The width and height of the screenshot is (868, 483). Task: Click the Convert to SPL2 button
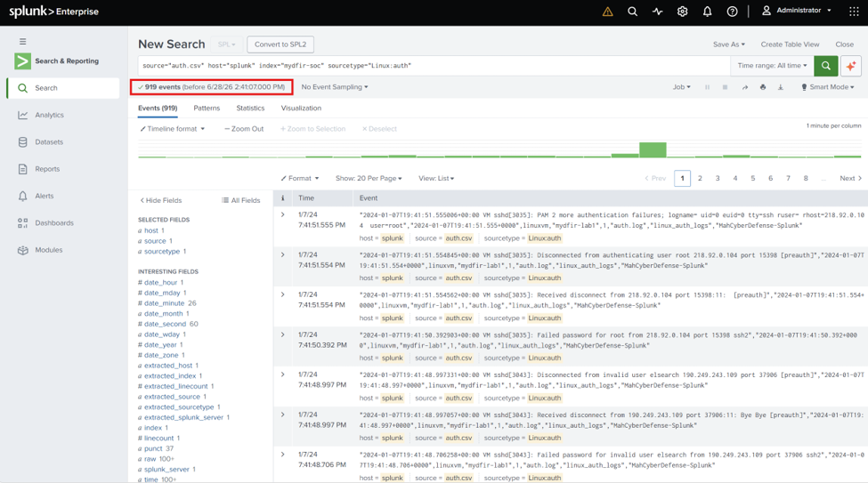[280, 44]
